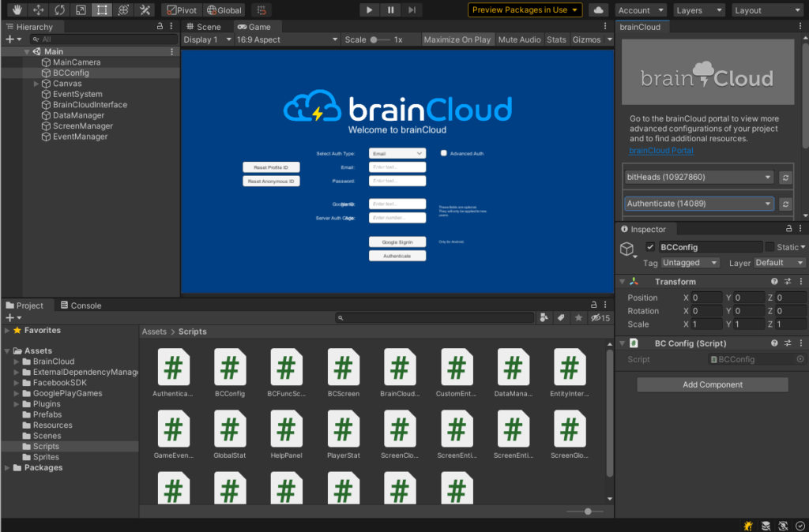The width and height of the screenshot is (809, 532).
Task: Toggle Stats overlay
Action: point(556,39)
